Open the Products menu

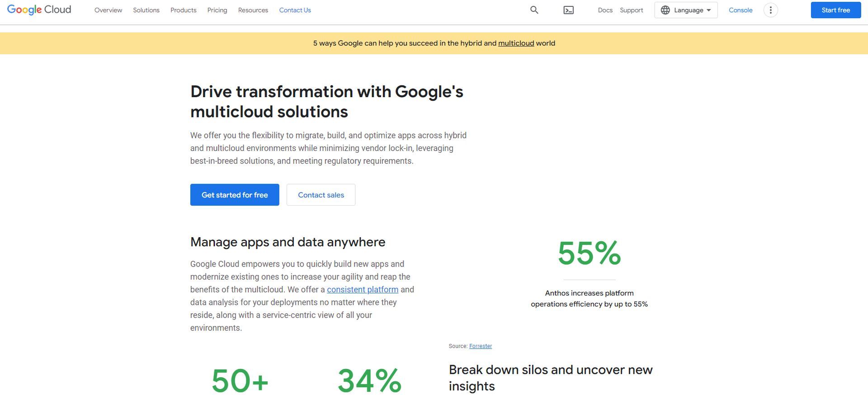pos(183,10)
